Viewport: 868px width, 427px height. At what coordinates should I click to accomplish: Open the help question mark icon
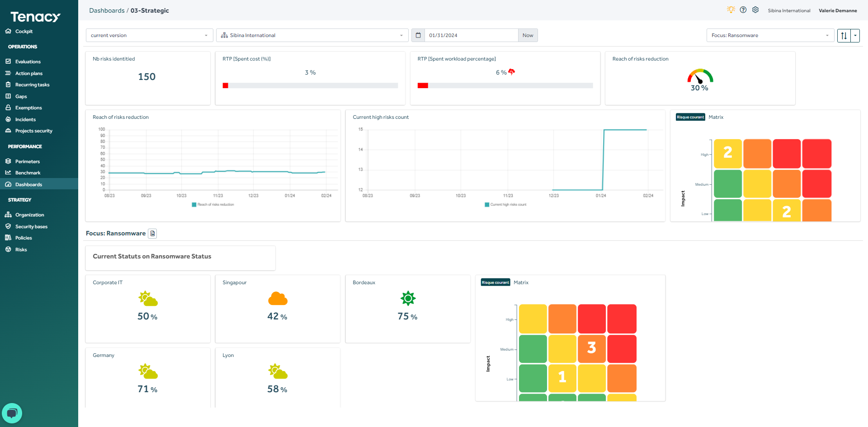(x=743, y=9)
